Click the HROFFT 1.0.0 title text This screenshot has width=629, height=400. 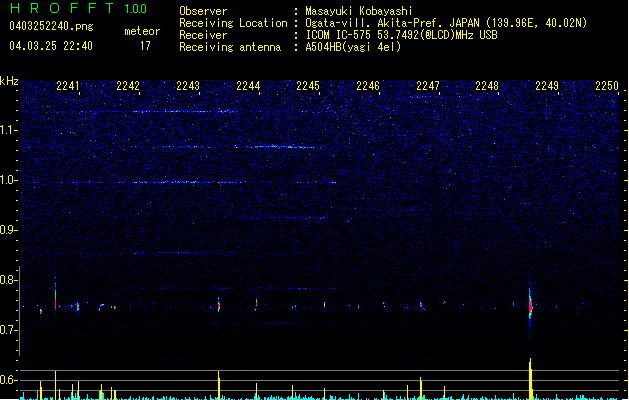point(78,8)
